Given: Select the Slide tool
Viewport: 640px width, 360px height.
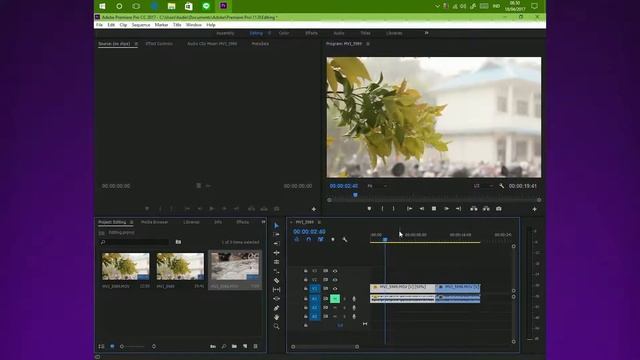Looking at the screenshot, I should pyautogui.click(x=276, y=299).
